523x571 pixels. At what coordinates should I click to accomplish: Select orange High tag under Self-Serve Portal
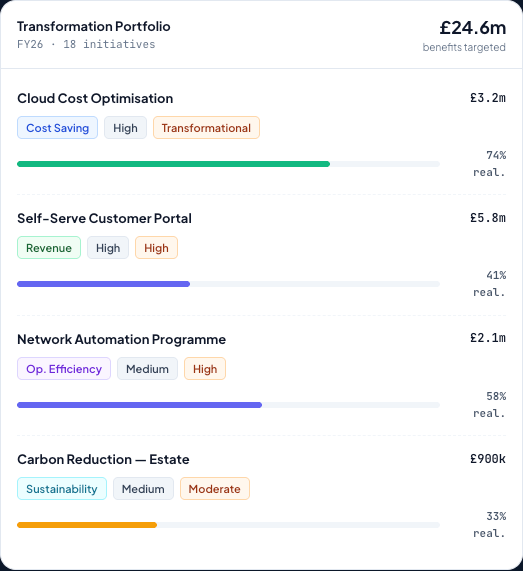[156, 248]
